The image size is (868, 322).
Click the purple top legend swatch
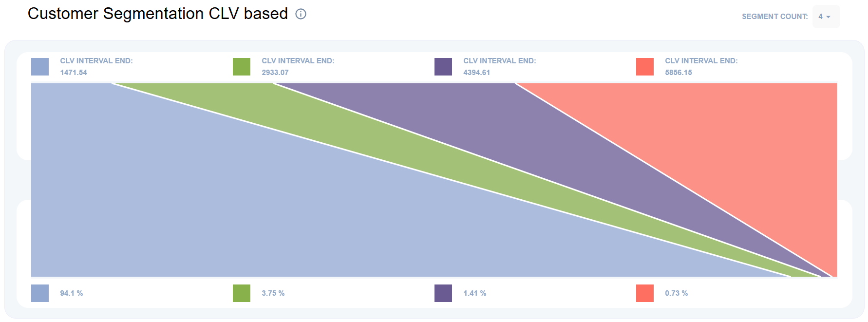pyautogui.click(x=443, y=67)
